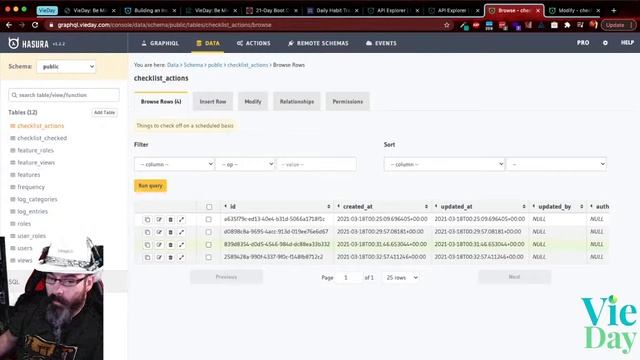Edit the row created at 00:25:09
Image resolution: width=640 pixels, height=360 pixels.
tap(159, 220)
